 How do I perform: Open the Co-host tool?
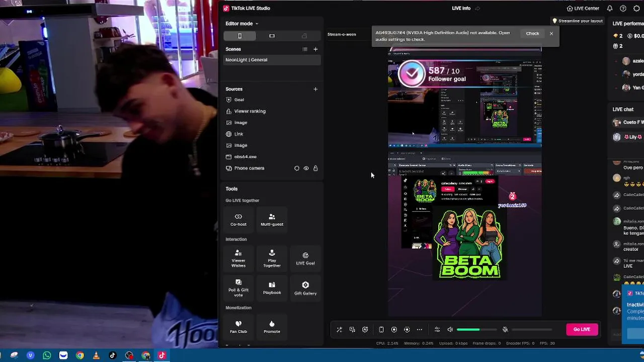(238, 219)
